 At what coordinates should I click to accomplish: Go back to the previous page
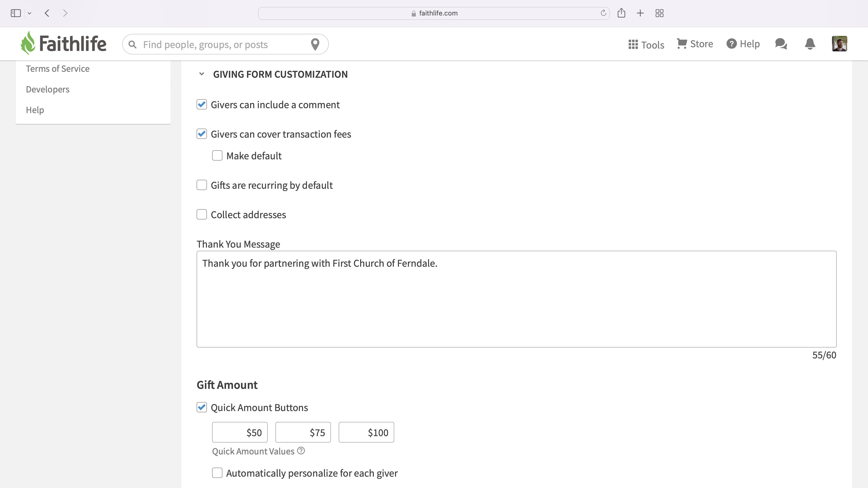tap(47, 13)
